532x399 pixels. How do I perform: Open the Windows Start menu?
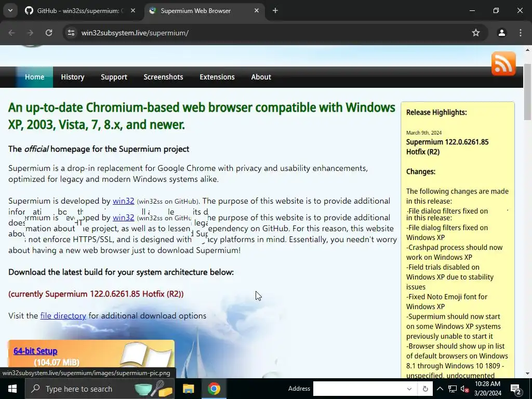point(12,389)
